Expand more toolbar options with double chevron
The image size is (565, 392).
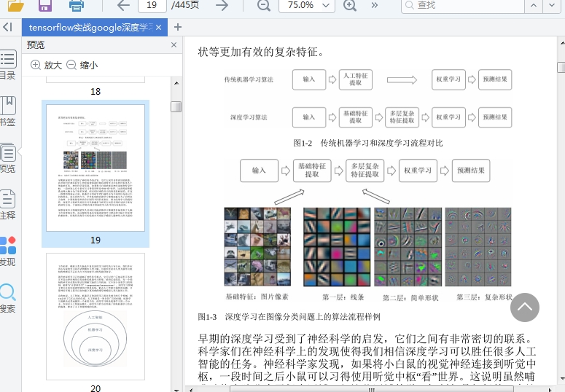coord(375,5)
